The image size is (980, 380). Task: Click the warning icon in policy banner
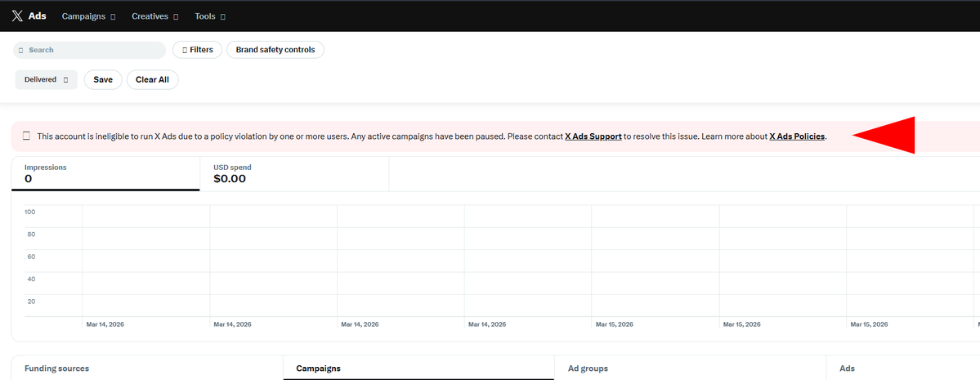(26, 136)
